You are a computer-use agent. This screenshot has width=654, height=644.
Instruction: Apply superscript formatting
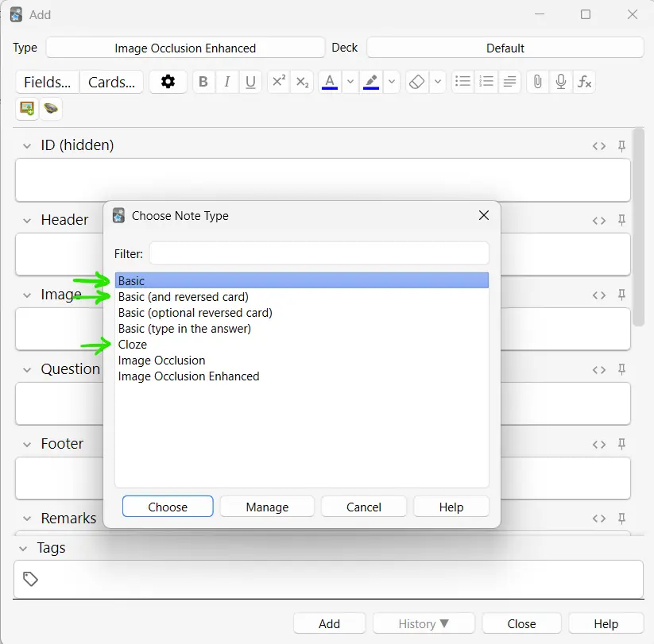(x=279, y=82)
